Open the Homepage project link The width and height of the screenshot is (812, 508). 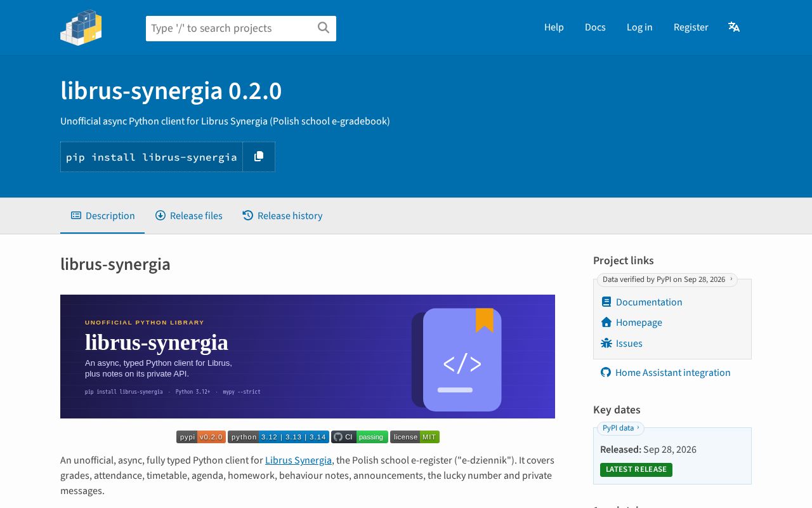click(631, 323)
